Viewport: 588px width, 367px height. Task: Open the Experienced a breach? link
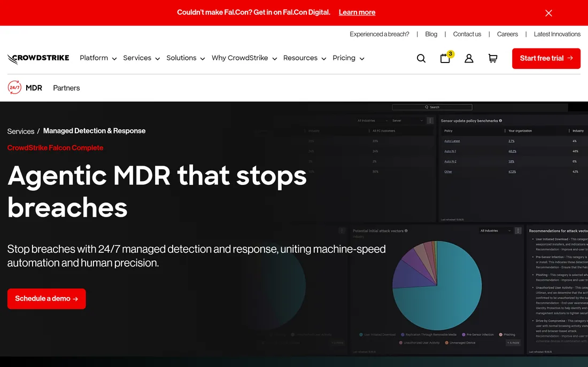coord(379,34)
